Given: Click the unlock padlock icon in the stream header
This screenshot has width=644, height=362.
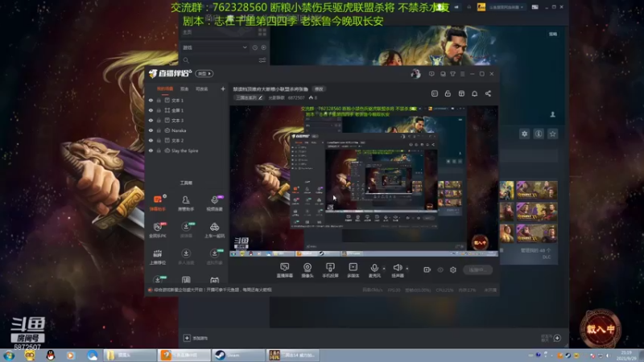Looking at the screenshot, I should pyautogui.click(x=448, y=93).
